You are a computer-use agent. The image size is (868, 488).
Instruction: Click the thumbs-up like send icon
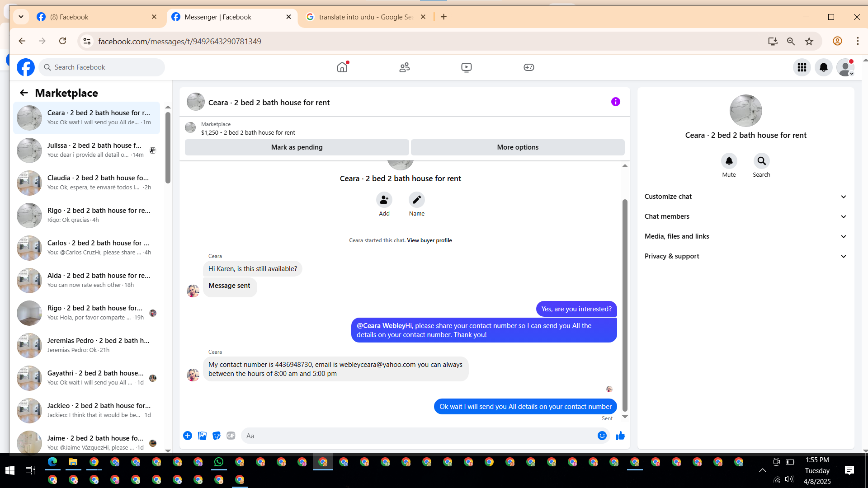click(620, 436)
